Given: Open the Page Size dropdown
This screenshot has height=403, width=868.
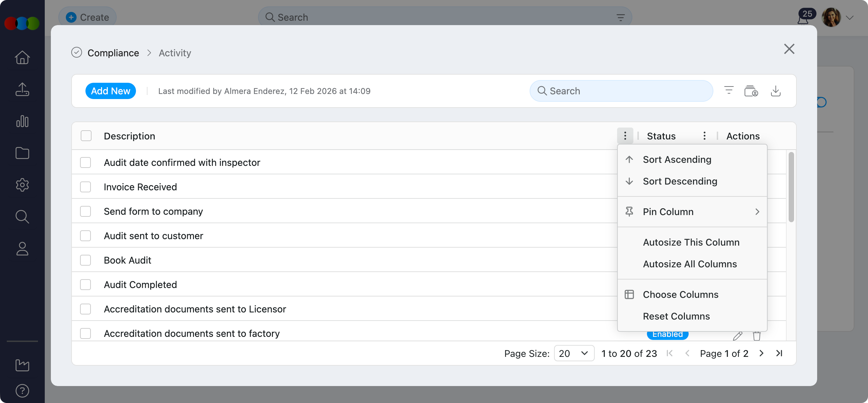Looking at the screenshot, I should [x=574, y=353].
